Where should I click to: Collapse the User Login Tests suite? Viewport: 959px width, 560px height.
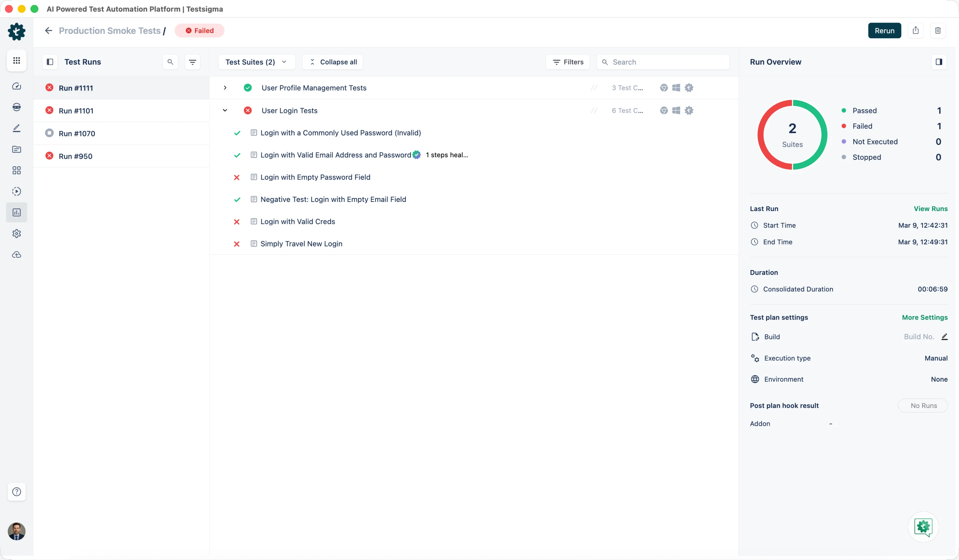[x=225, y=111]
